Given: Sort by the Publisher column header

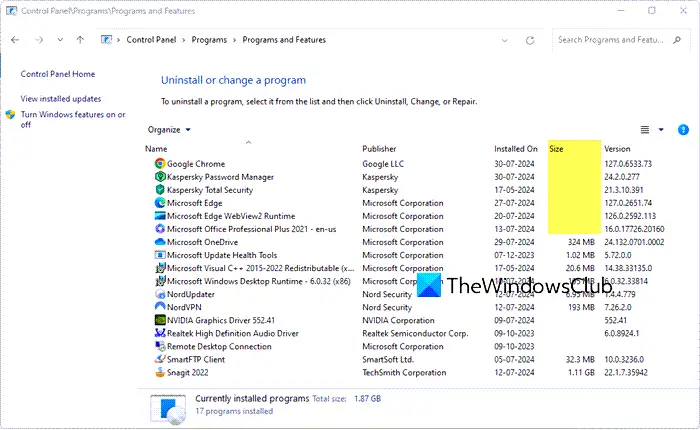Looking at the screenshot, I should (x=379, y=149).
